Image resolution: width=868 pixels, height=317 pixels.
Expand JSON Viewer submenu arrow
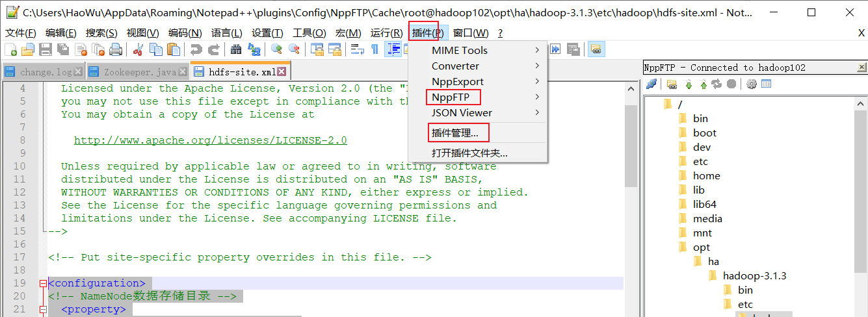pyautogui.click(x=537, y=112)
